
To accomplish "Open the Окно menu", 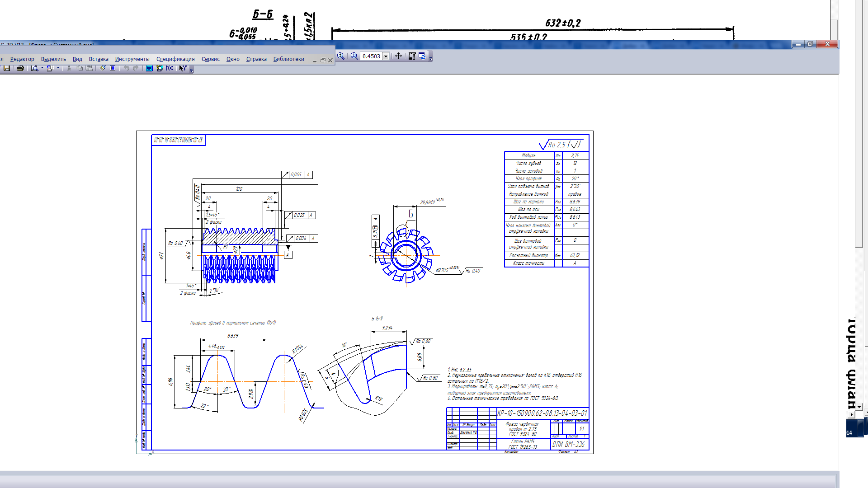I will pos(233,59).
